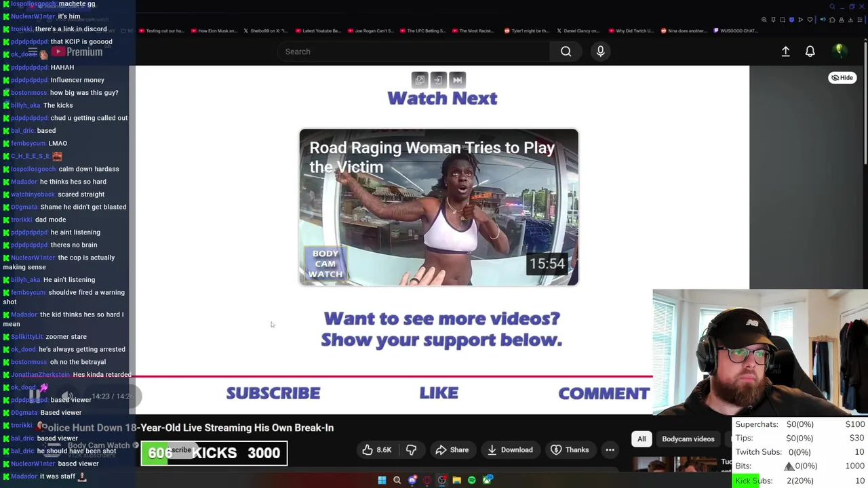Focus the YouTube Search field

click(x=414, y=52)
